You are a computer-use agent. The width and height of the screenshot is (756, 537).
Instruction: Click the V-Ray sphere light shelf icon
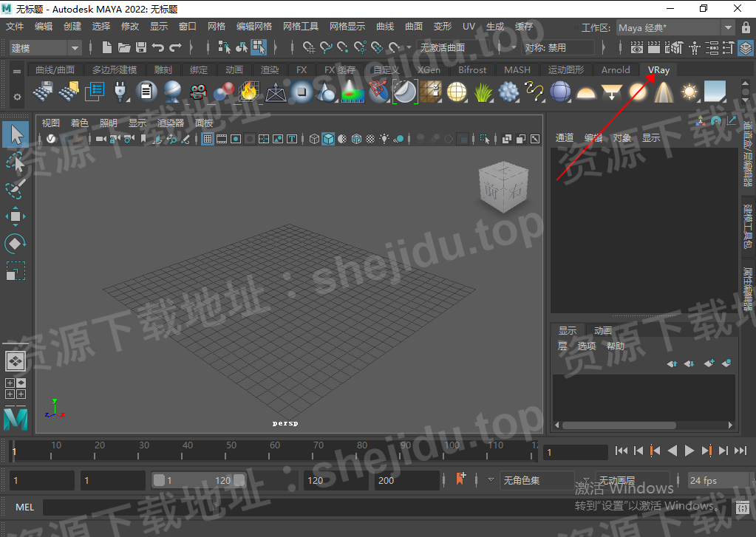638,92
